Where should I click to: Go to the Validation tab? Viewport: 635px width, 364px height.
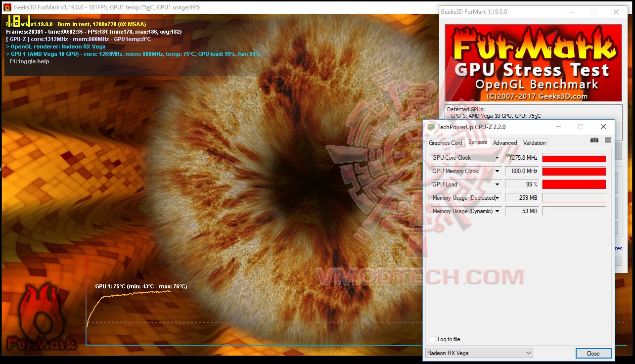point(535,143)
